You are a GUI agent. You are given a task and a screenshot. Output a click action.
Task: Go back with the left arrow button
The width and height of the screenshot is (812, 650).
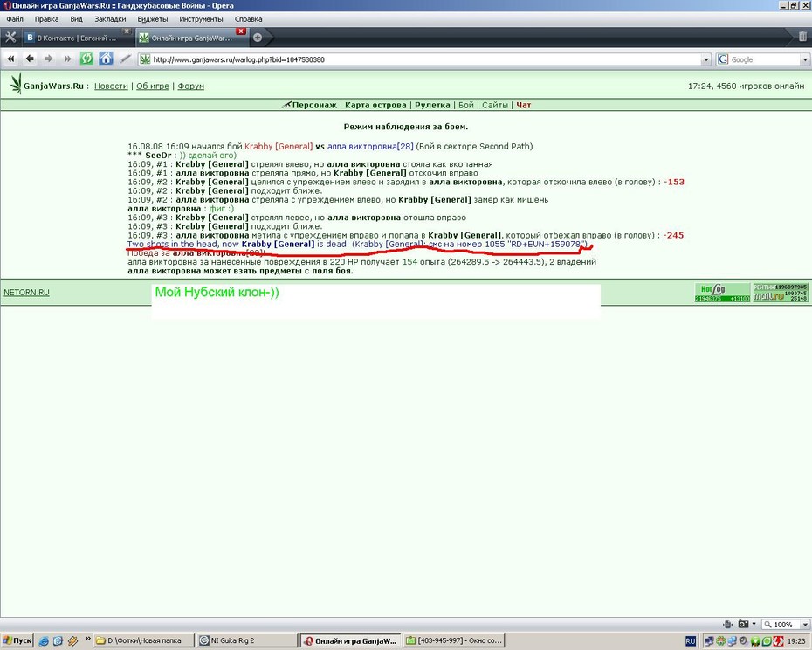[30, 59]
